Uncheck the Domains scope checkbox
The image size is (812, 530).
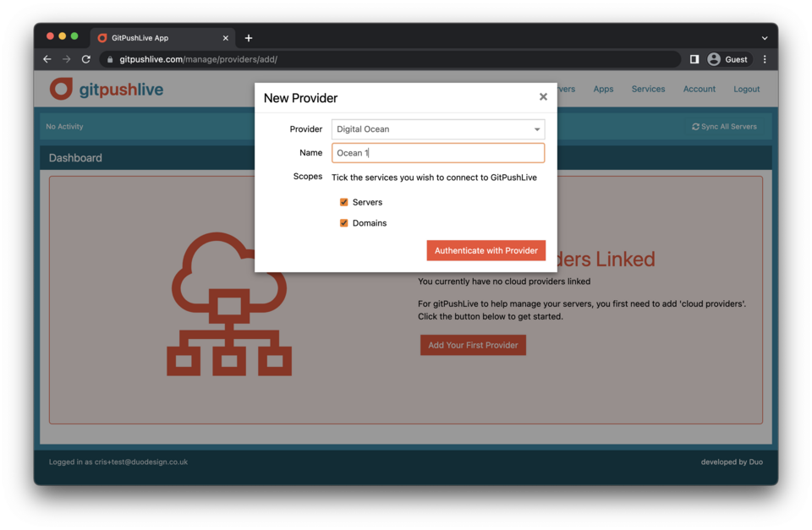coord(344,223)
